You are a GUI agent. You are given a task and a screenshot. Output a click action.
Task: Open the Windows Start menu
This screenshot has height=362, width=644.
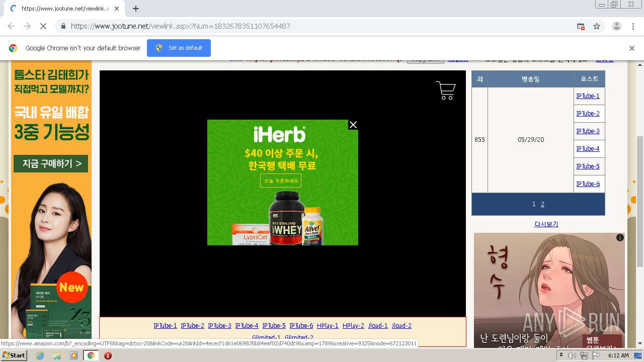[14, 355]
